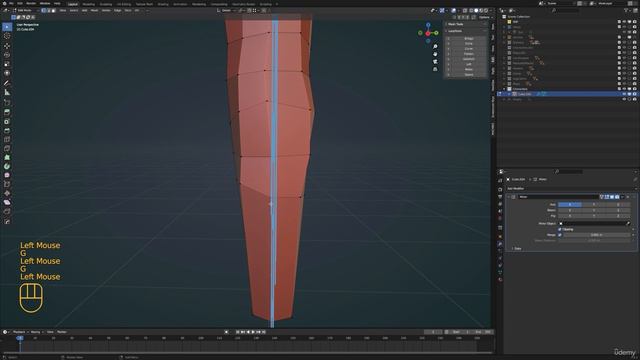Toggle Mirror axis X button
Image resolution: width=640 pixels, height=360 pixels.
tap(570, 204)
